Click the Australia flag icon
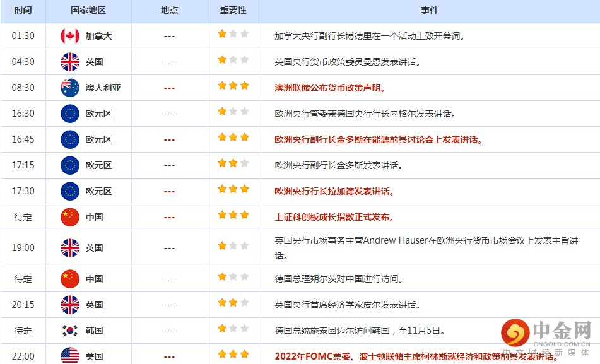The width and height of the screenshot is (600, 364). click(69, 88)
